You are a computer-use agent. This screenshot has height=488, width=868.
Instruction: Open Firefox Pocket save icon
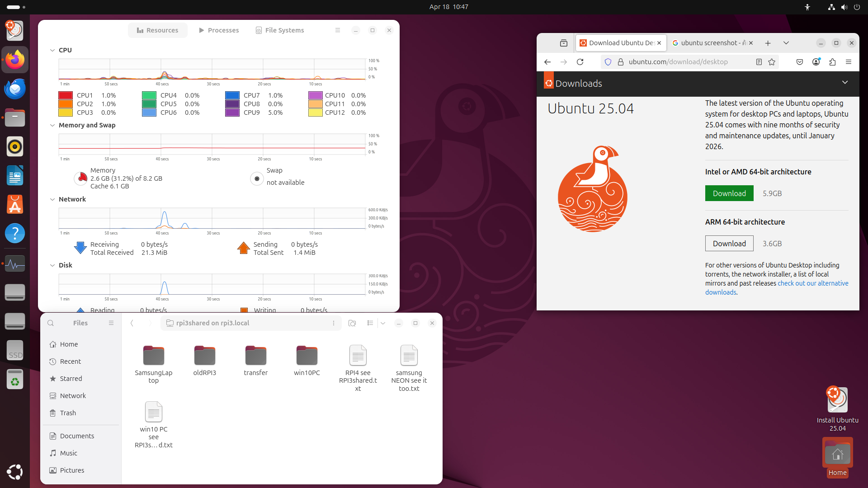click(x=800, y=62)
